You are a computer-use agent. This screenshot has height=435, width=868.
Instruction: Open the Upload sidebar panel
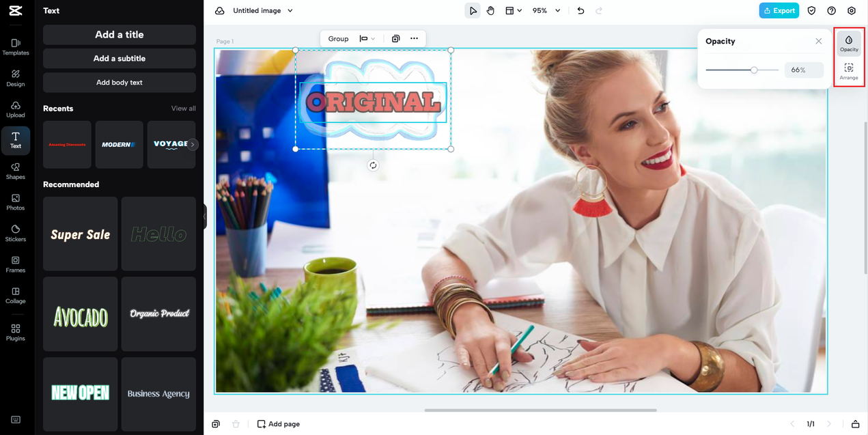(16, 109)
